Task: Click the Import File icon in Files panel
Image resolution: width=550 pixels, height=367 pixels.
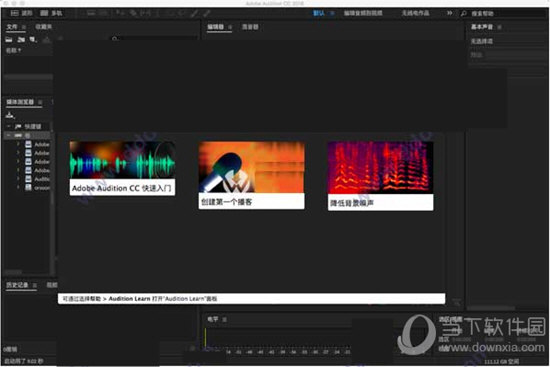Action: (21, 40)
